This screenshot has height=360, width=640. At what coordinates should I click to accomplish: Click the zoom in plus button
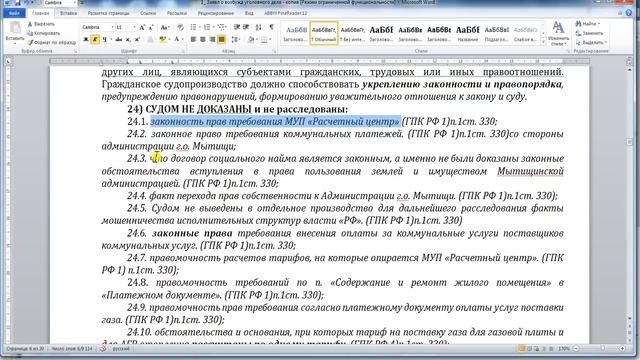(622, 349)
